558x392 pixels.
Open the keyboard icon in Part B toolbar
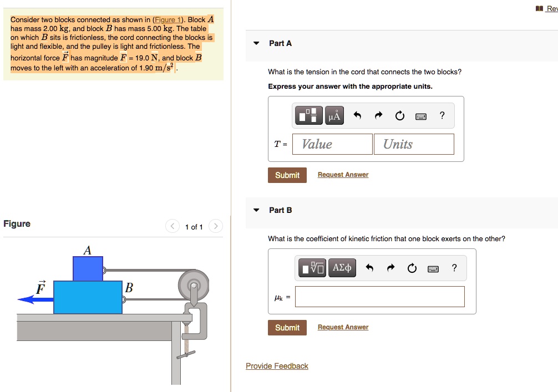point(433,268)
